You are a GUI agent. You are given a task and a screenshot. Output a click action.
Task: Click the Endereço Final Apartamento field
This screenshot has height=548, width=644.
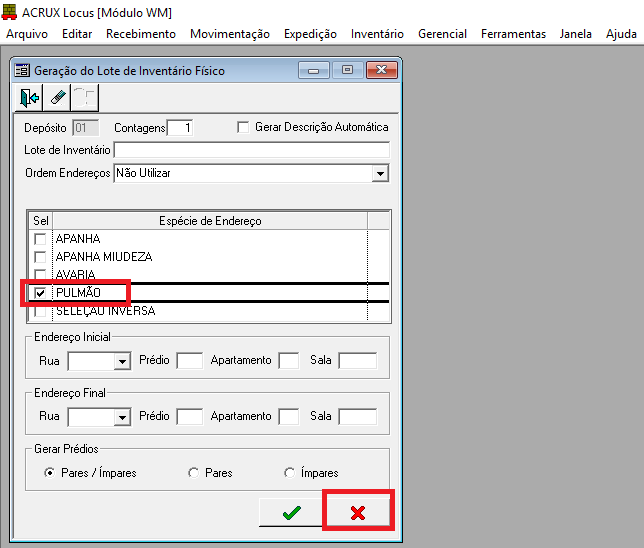tap(289, 417)
